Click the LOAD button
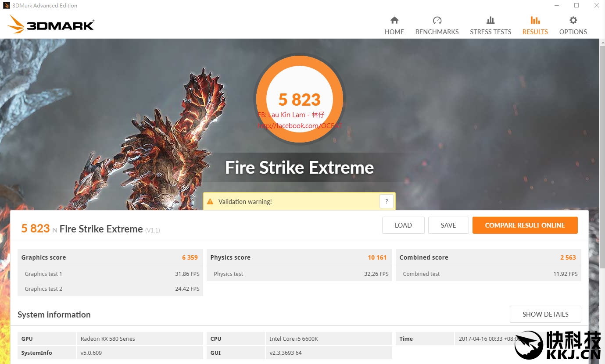This screenshot has width=605, height=364. pyautogui.click(x=403, y=225)
